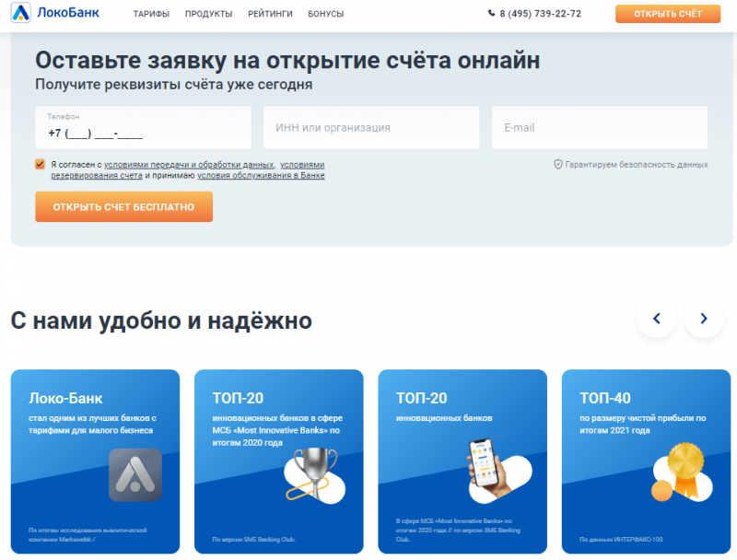737x560 pixels.
Task: Toggle the consent agreement checkbox
Action: coord(40,165)
